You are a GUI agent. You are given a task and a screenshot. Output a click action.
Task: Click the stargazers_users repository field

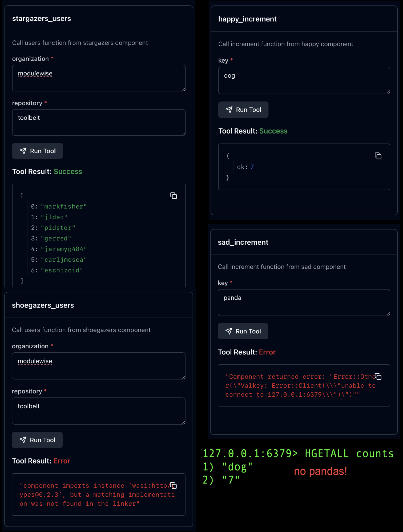click(x=99, y=122)
